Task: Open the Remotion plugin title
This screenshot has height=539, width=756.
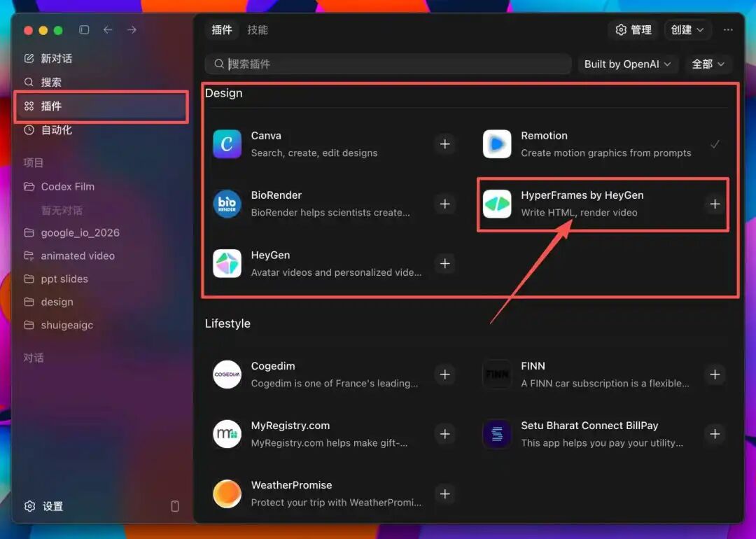Action: click(x=545, y=136)
